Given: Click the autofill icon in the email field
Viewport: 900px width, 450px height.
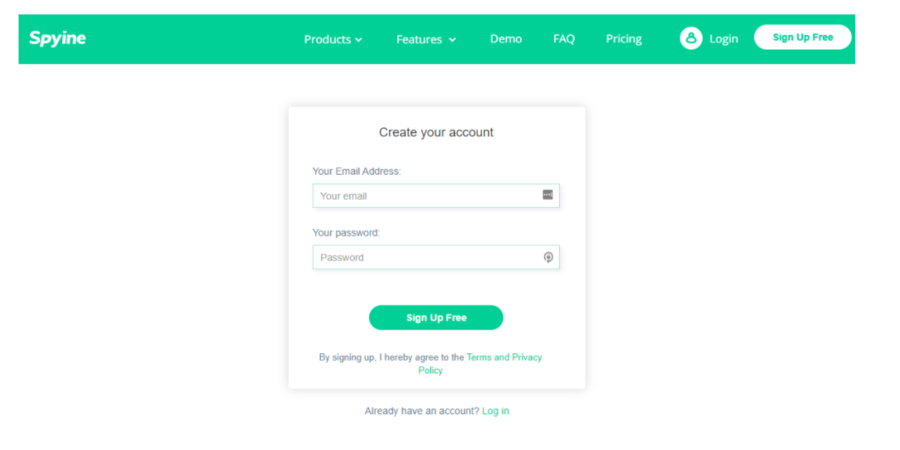Looking at the screenshot, I should click(x=548, y=195).
